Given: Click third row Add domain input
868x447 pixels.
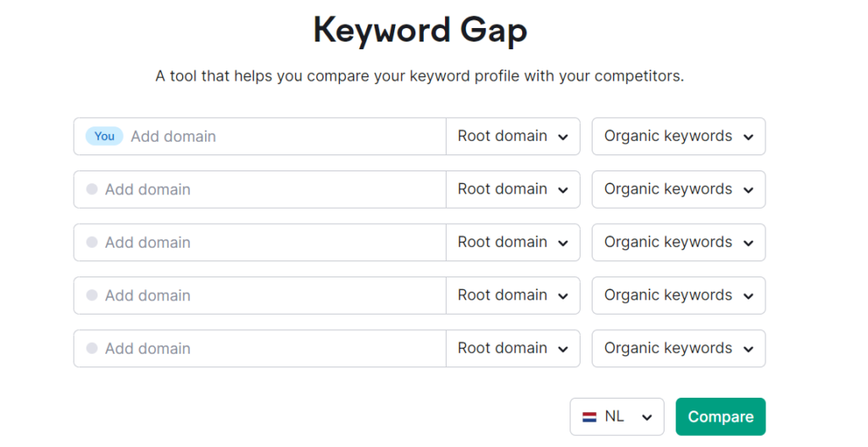Looking at the screenshot, I should pos(271,243).
